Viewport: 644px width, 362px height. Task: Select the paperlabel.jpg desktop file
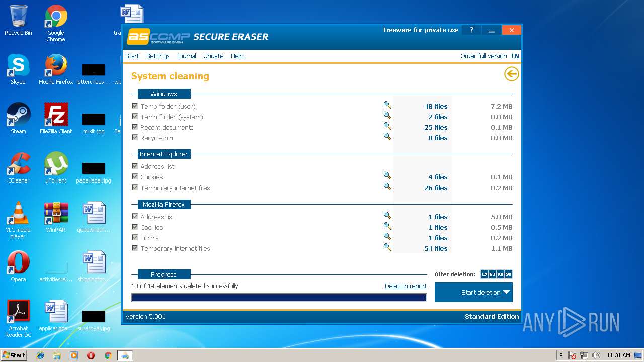pyautogui.click(x=94, y=172)
